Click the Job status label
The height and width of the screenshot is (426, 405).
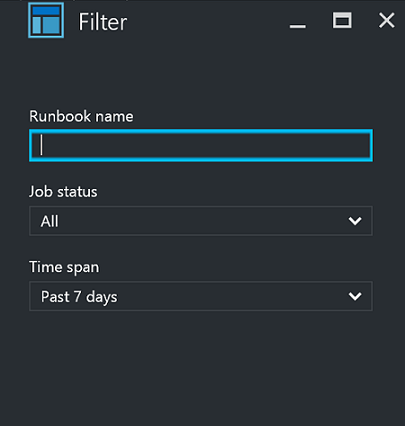(63, 192)
